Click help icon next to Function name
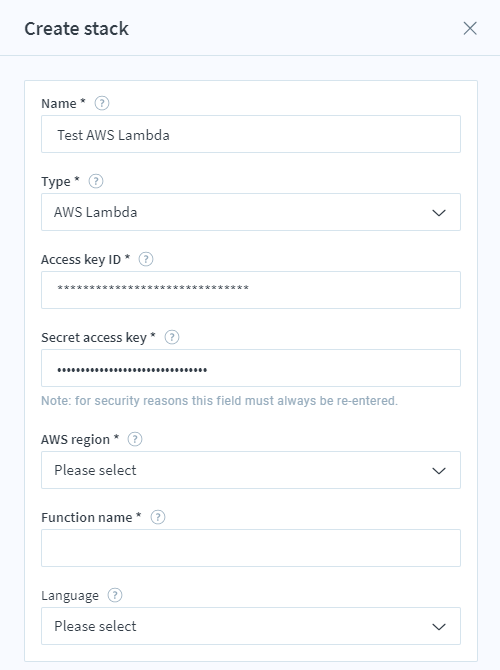500x670 pixels. pyautogui.click(x=158, y=517)
